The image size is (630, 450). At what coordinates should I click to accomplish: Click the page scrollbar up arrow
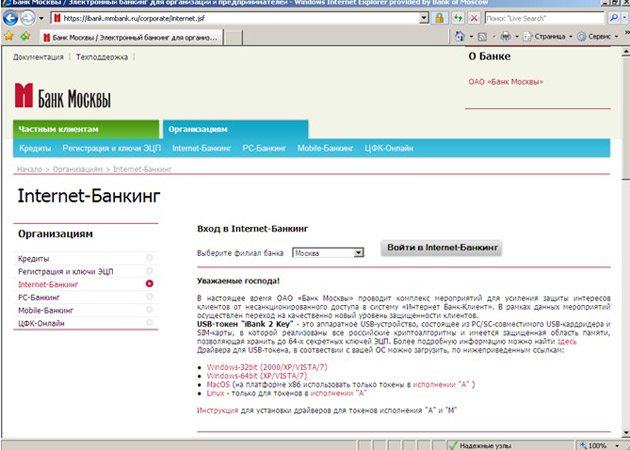[x=626, y=52]
